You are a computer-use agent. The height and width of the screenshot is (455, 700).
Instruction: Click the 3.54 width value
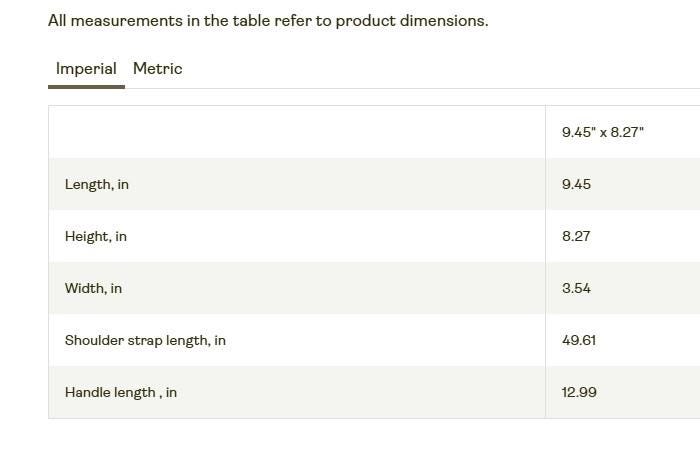pyautogui.click(x=576, y=288)
